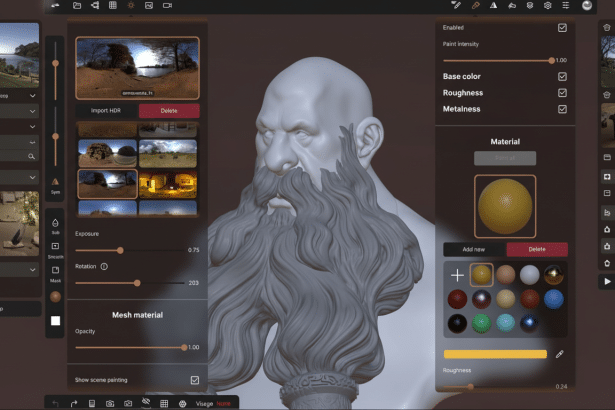Open the Lighting sun menu
615x410 pixels.
[131, 5]
